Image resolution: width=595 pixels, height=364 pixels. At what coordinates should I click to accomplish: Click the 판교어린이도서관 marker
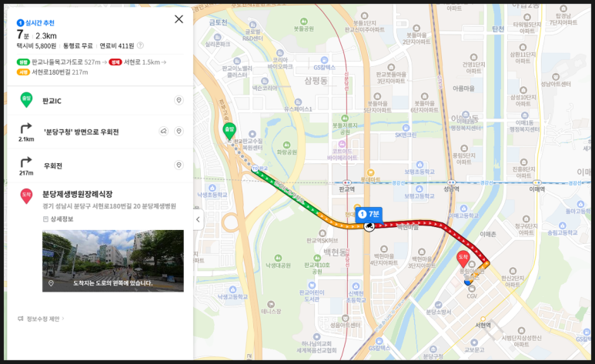[x=312, y=286]
